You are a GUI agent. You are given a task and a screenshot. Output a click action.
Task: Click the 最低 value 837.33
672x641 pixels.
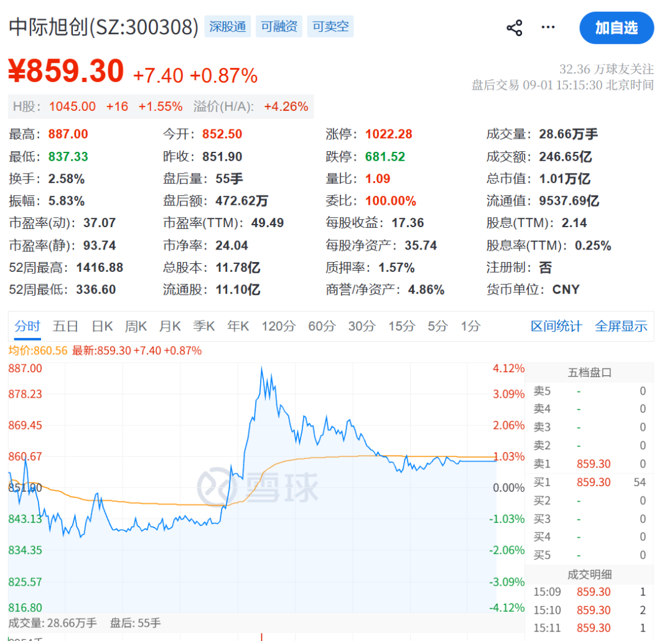[68, 156]
